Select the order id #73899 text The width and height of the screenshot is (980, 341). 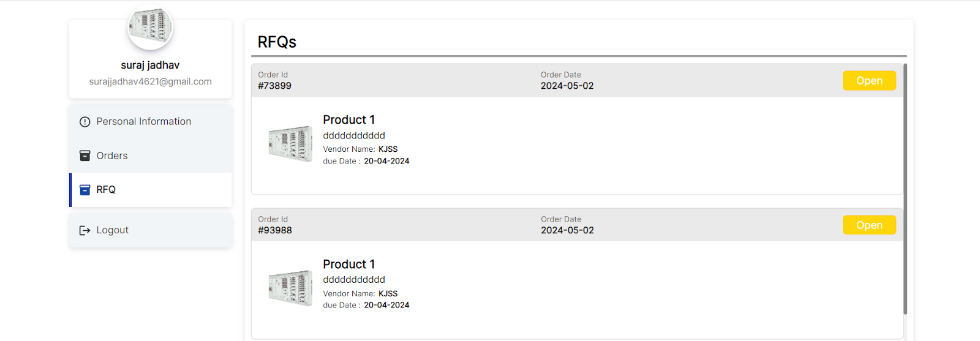tap(274, 86)
